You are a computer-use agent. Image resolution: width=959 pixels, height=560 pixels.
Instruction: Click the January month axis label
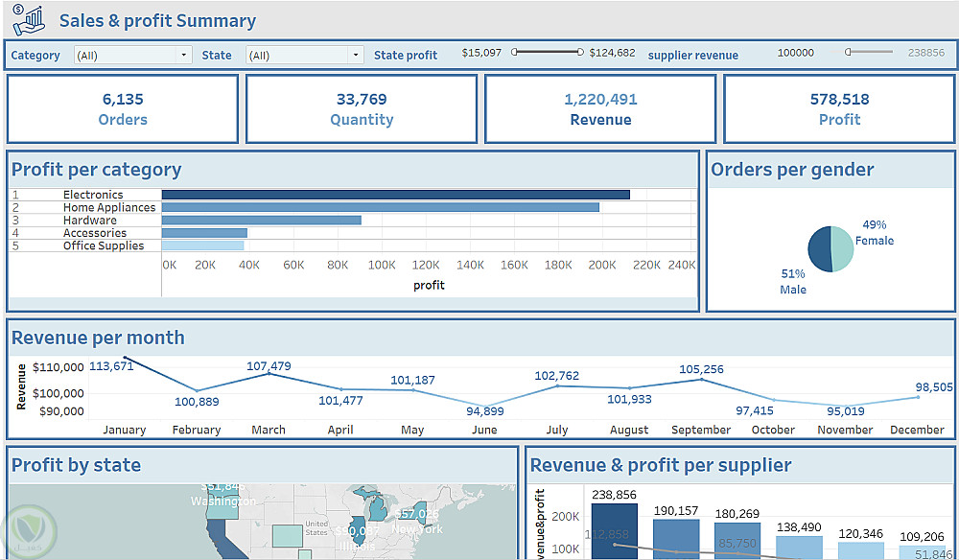click(124, 430)
